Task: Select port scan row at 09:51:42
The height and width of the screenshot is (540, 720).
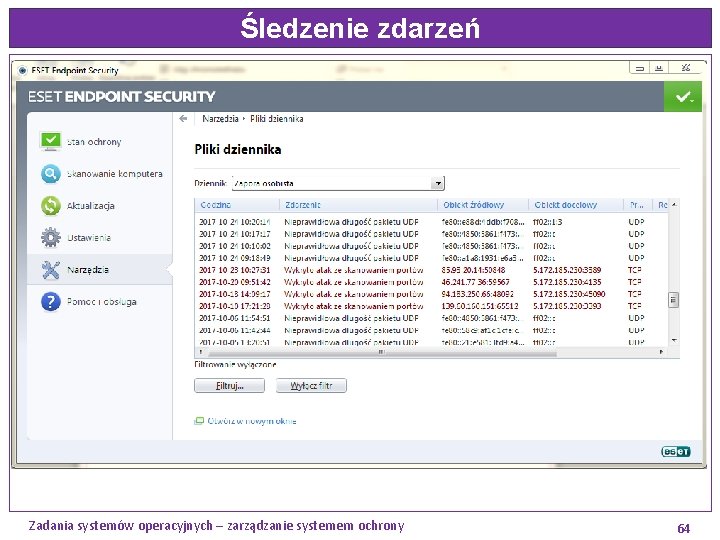Action: (x=432, y=282)
